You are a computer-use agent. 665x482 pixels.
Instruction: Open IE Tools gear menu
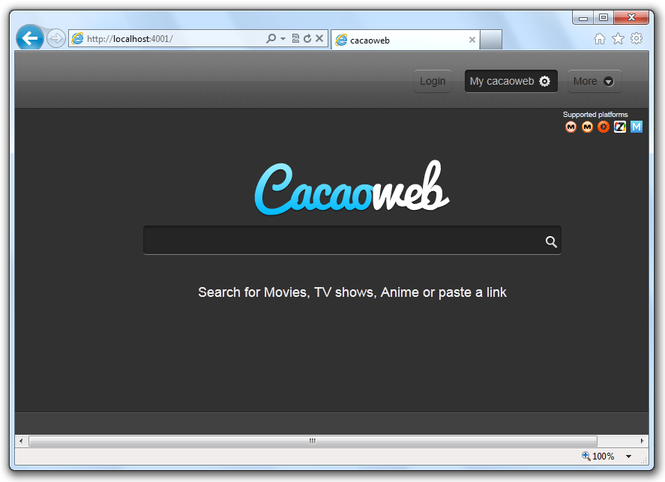point(636,39)
